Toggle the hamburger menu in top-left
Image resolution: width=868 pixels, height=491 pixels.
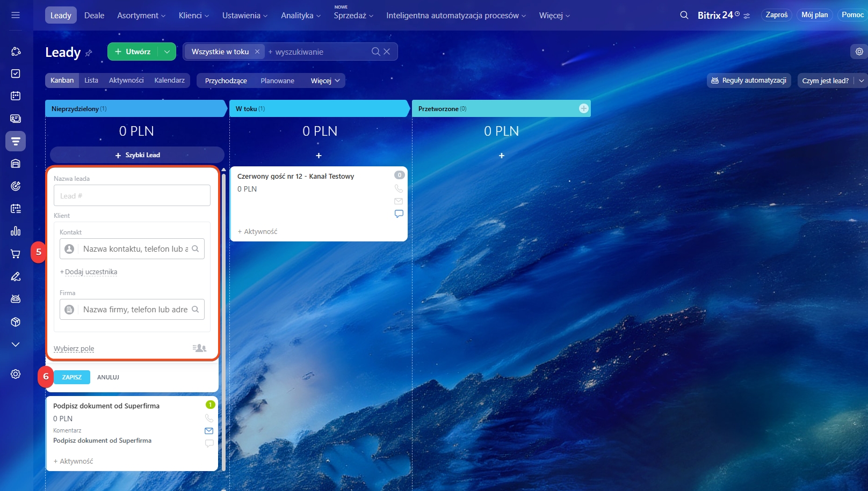click(x=16, y=15)
